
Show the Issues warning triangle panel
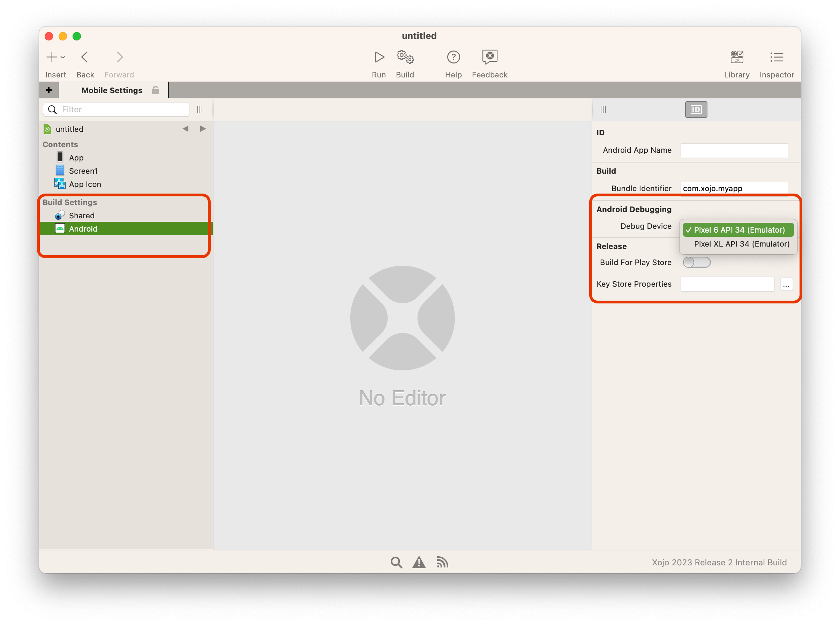click(x=419, y=563)
